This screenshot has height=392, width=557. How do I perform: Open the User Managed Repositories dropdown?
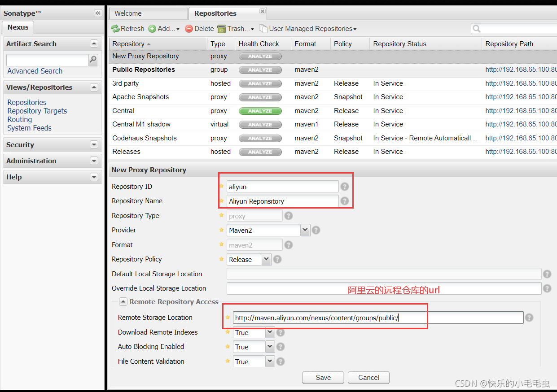point(308,29)
